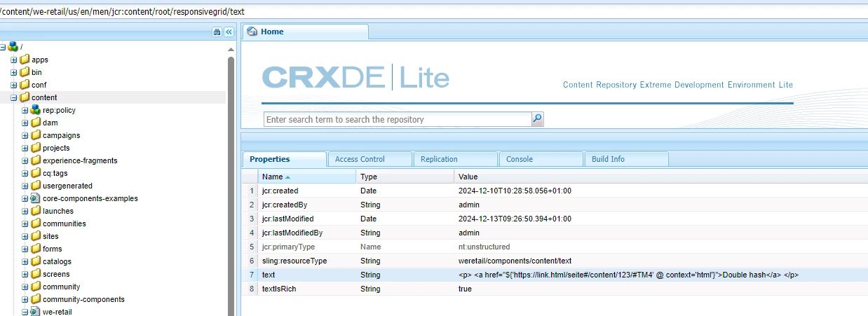This screenshot has width=868, height=316.
Task: Expand the community-components node
Action: click(25, 299)
